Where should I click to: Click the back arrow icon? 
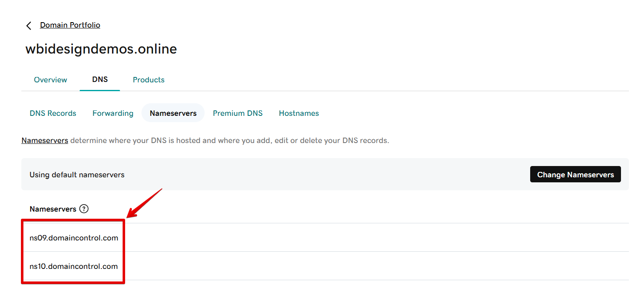[29, 26]
